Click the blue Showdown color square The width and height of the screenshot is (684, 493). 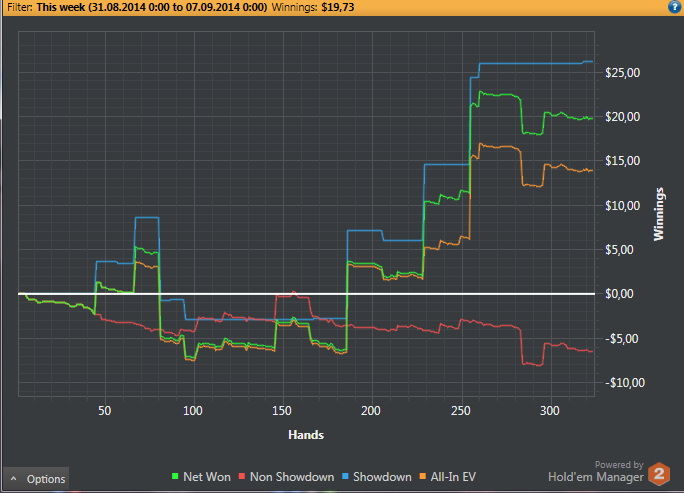(x=345, y=476)
